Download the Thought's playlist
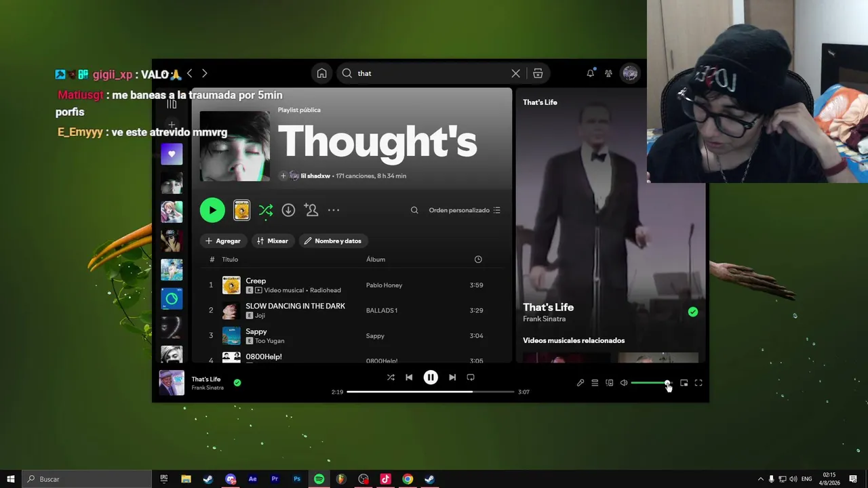 tap(288, 210)
